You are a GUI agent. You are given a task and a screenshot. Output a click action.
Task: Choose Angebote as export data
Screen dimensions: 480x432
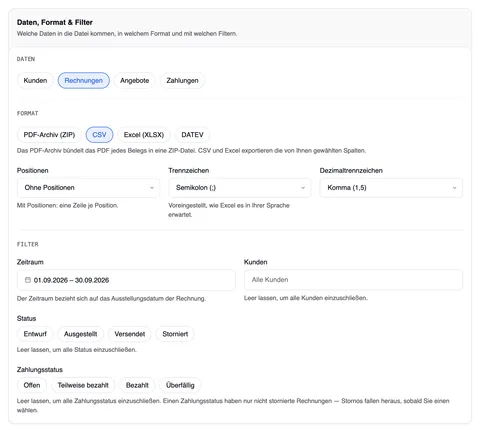point(134,80)
